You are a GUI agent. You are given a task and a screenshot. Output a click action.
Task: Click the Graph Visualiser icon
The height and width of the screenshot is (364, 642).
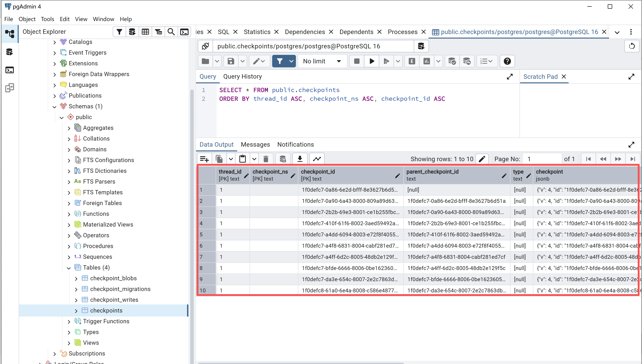317,159
